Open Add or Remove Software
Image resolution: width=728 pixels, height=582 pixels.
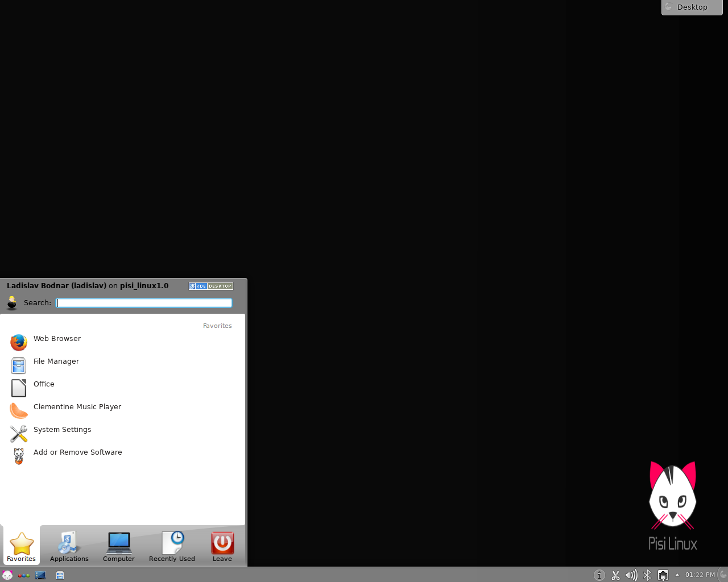pos(122,456)
